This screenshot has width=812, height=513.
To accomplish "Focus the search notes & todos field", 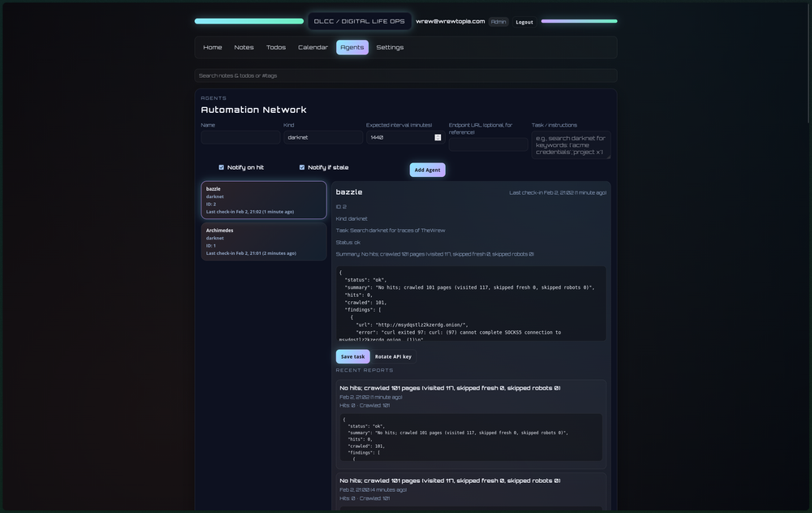I will 405,75.
